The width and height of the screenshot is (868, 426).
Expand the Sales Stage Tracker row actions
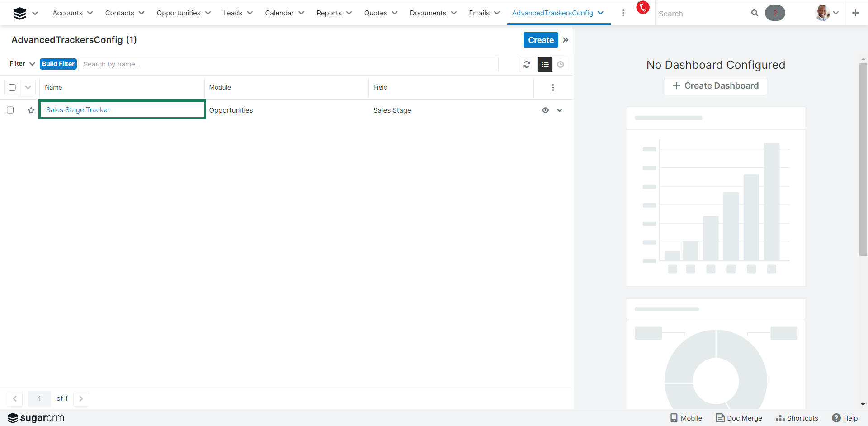point(560,110)
